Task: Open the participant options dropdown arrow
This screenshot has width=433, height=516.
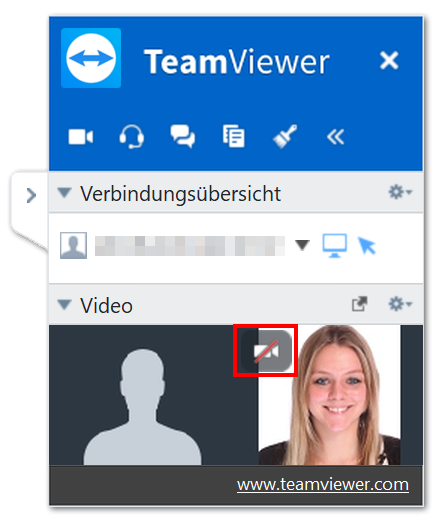Action: tap(302, 245)
